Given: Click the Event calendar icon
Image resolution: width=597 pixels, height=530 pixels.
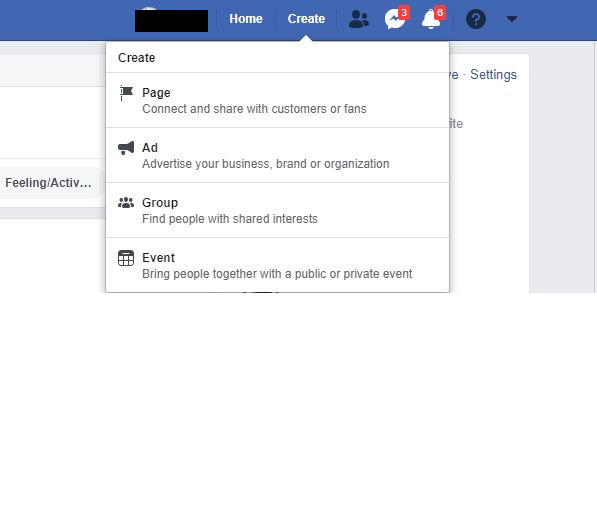Looking at the screenshot, I should (126, 258).
